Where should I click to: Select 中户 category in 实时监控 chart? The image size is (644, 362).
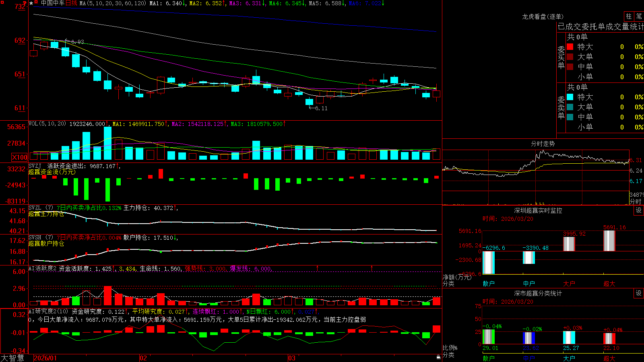point(529,284)
